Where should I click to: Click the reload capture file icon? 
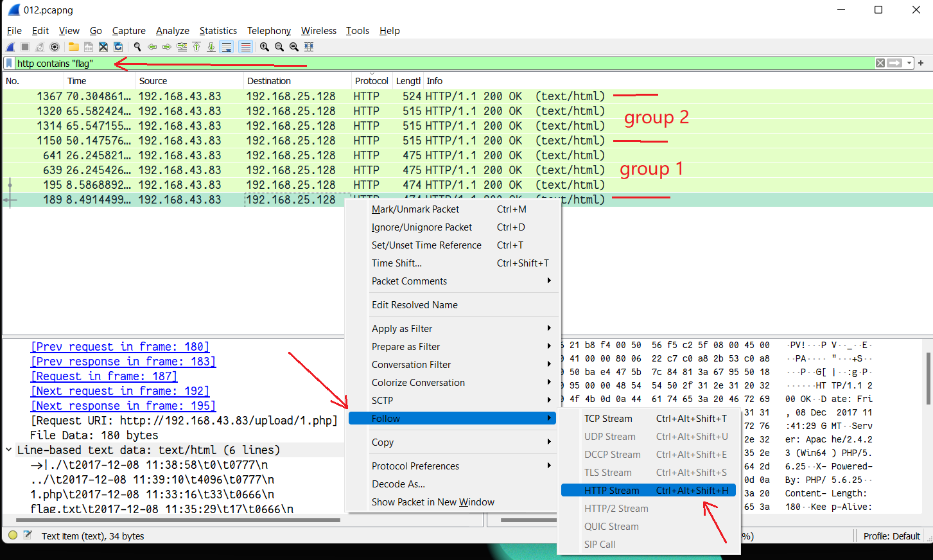coord(118,47)
